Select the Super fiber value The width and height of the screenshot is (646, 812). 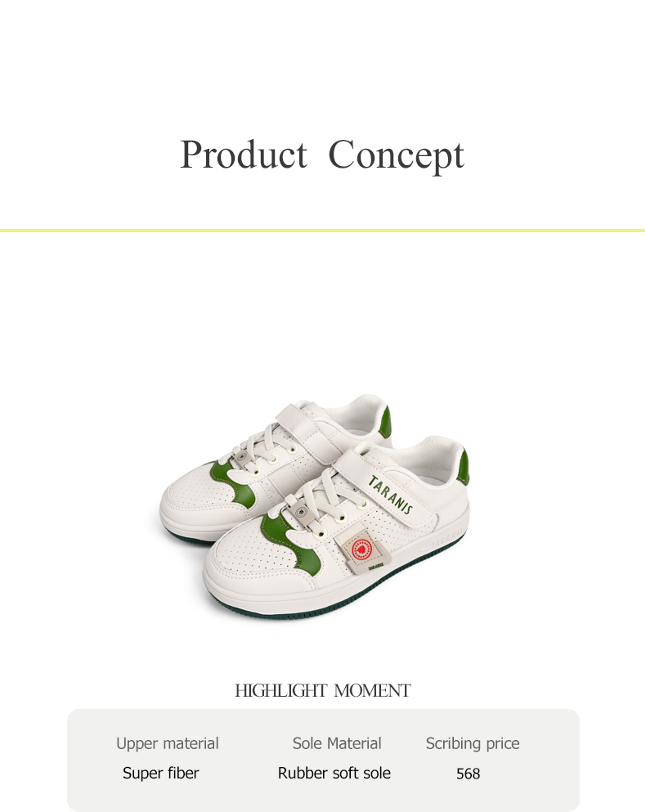coord(160,774)
